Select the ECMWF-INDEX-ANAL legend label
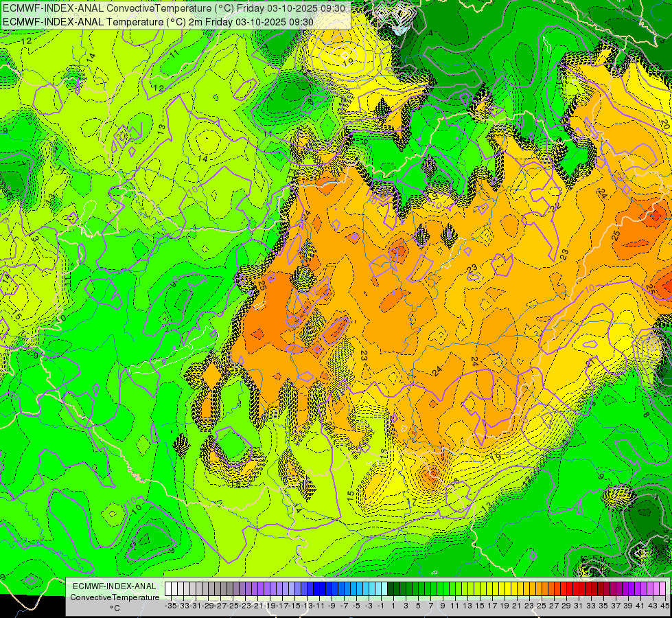This screenshot has height=618, width=672. pyautogui.click(x=115, y=586)
